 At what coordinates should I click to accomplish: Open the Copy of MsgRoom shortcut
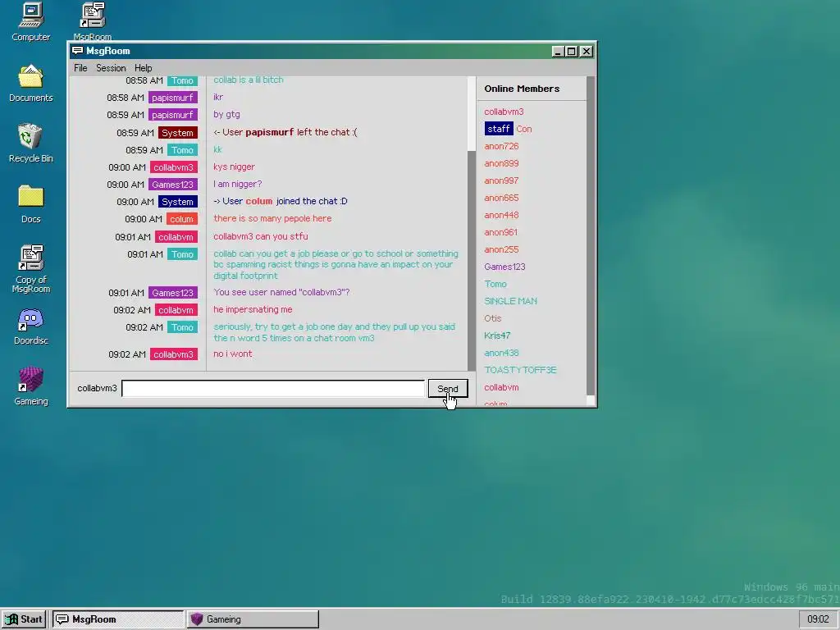(31, 269)
